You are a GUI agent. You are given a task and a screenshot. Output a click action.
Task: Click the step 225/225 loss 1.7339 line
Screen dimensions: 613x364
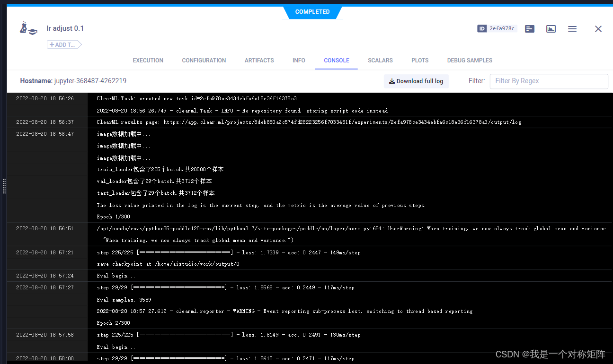click(x=229, y=252)
